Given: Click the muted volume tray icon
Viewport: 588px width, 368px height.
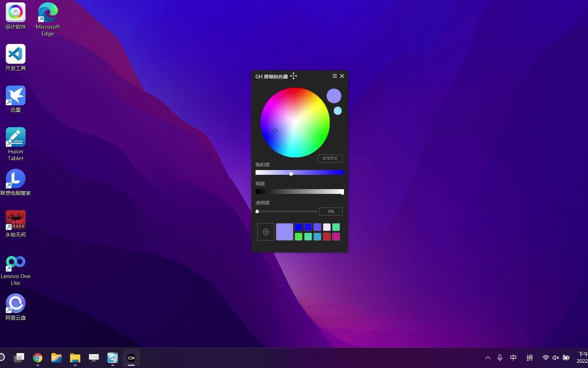Looking at the screenshot, I should click(x=556, y=358).
